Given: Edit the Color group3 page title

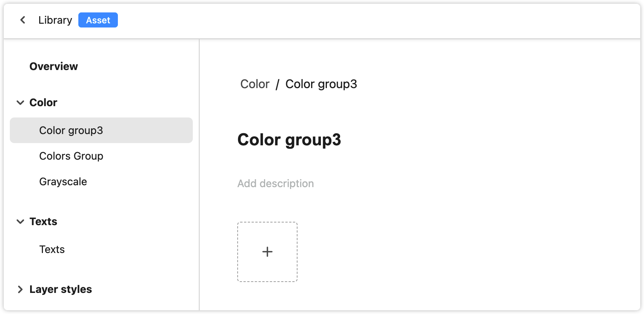Looking at the screenshot, I should [289, 140].
